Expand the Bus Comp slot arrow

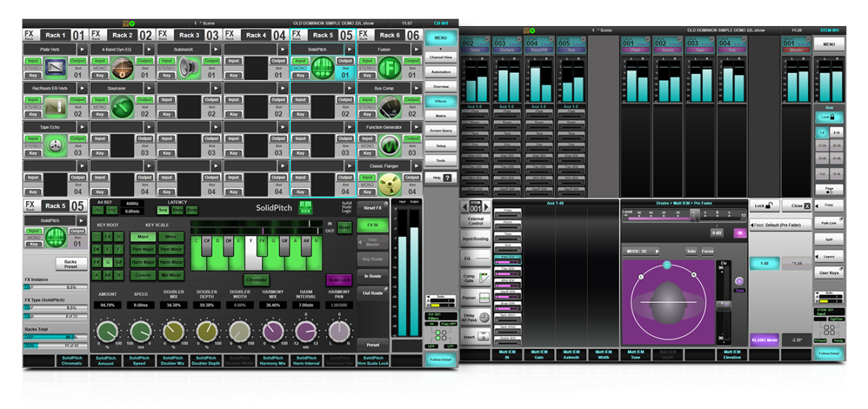click(415, 87)
